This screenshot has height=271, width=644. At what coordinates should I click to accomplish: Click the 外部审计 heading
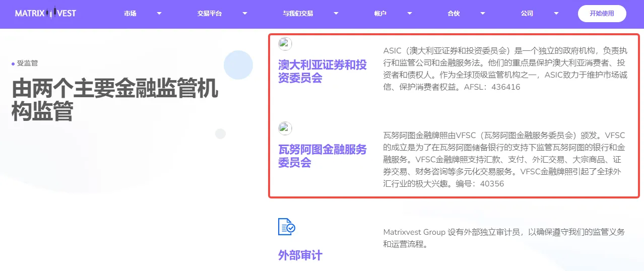(300, 255)
